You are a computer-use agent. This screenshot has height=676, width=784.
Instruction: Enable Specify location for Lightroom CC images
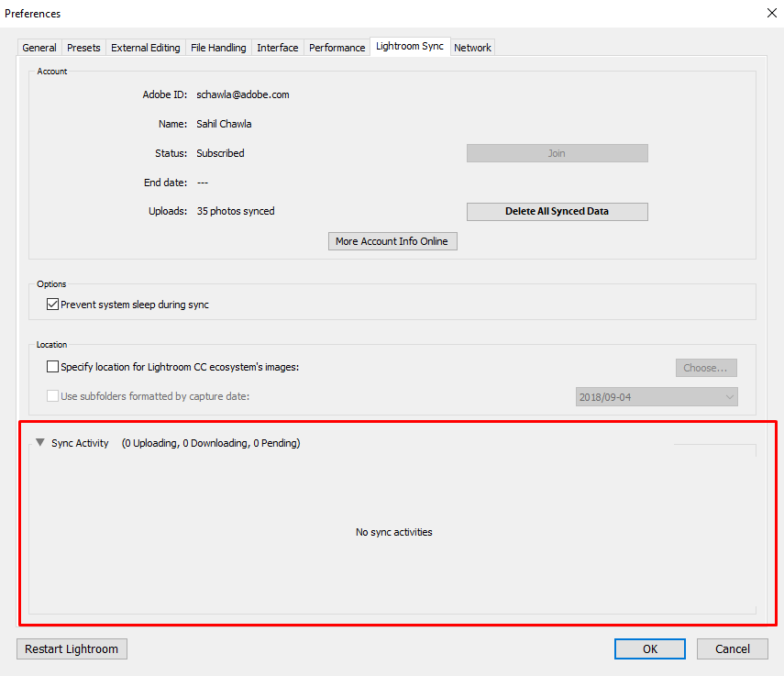(52, 366)
